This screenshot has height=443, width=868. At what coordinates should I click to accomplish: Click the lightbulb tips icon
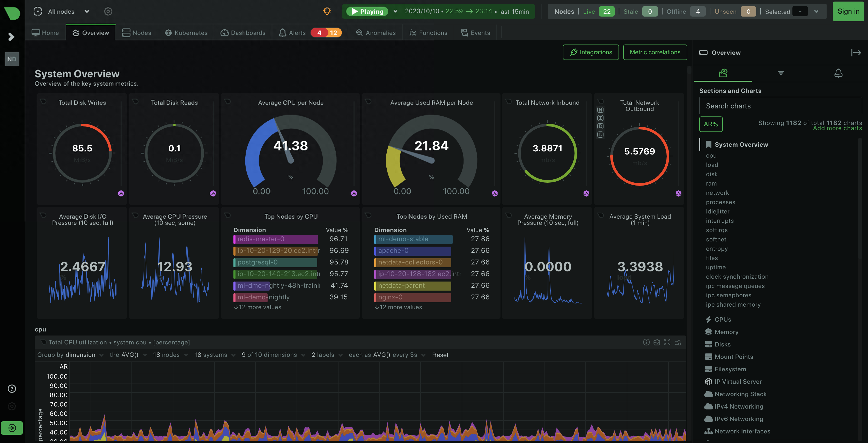click(327, 11)
